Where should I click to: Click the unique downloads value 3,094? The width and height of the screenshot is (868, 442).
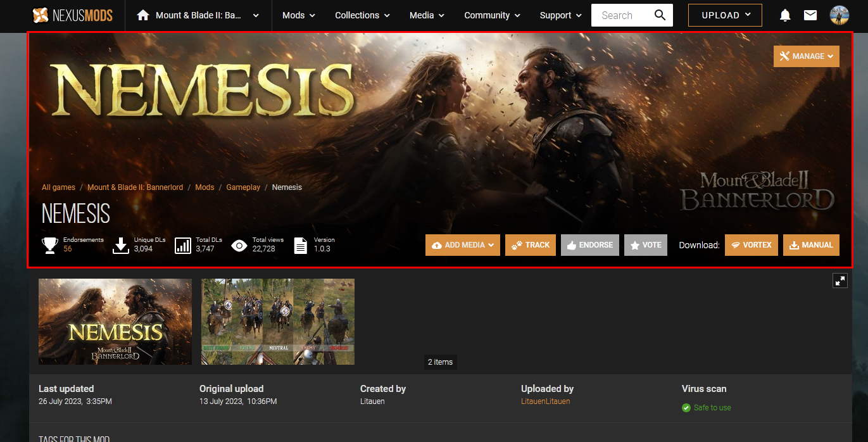click(x=143, y=249)
